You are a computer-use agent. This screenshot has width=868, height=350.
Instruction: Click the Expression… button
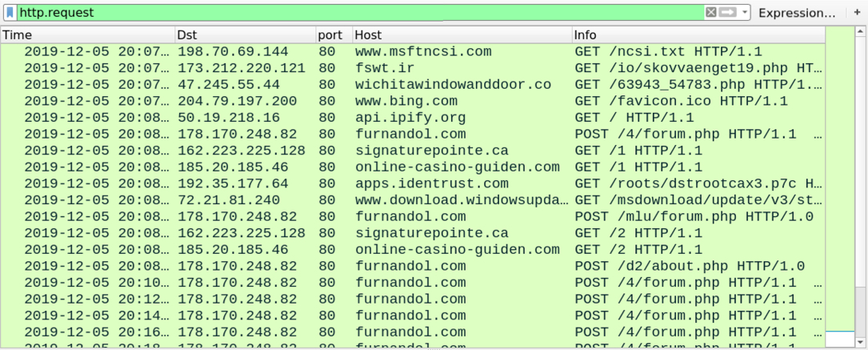pyautogui.click(x=797, y=13)
